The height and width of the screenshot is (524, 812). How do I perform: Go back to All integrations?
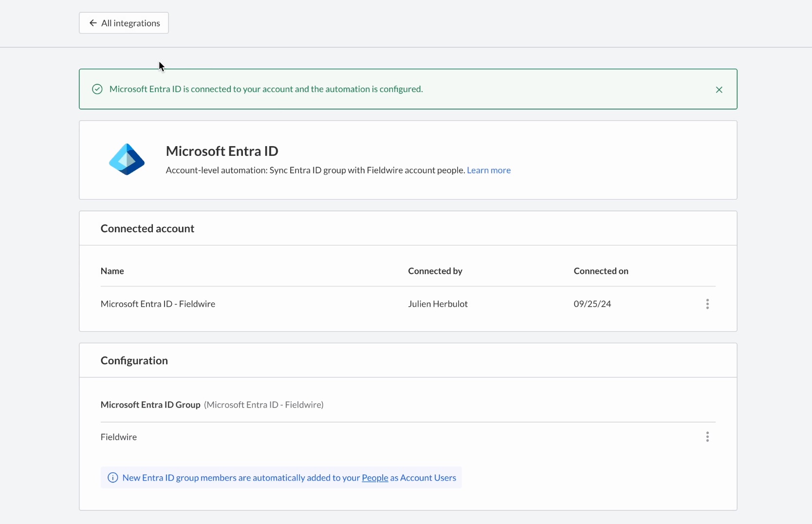[124, 23]
